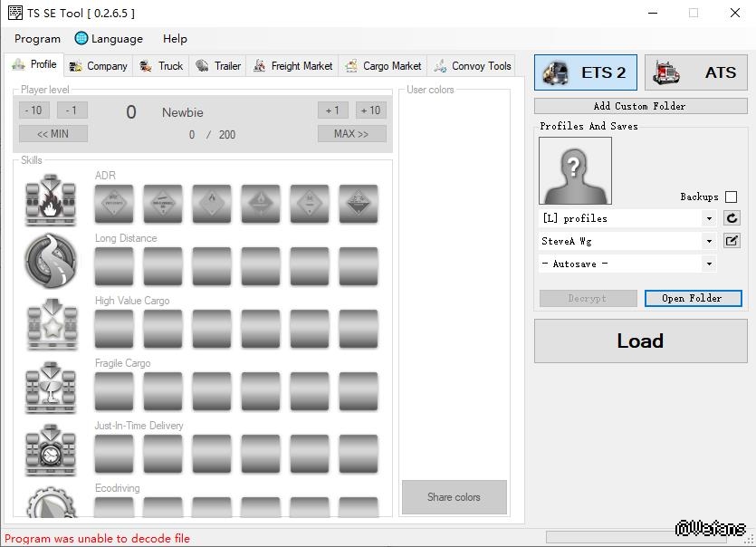Set High Value Cargo skill level three
This screenshot has width=756, height=547.
(x=212, y=329)
